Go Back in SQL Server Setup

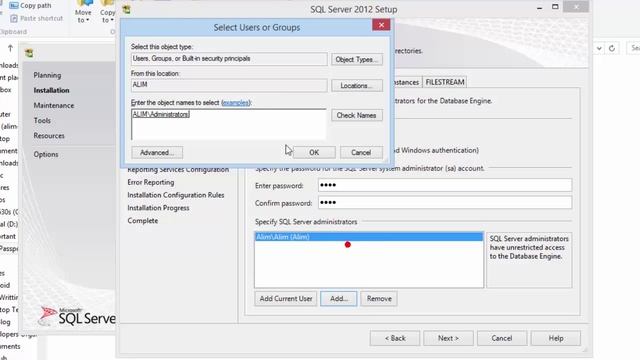pos(395,338)
